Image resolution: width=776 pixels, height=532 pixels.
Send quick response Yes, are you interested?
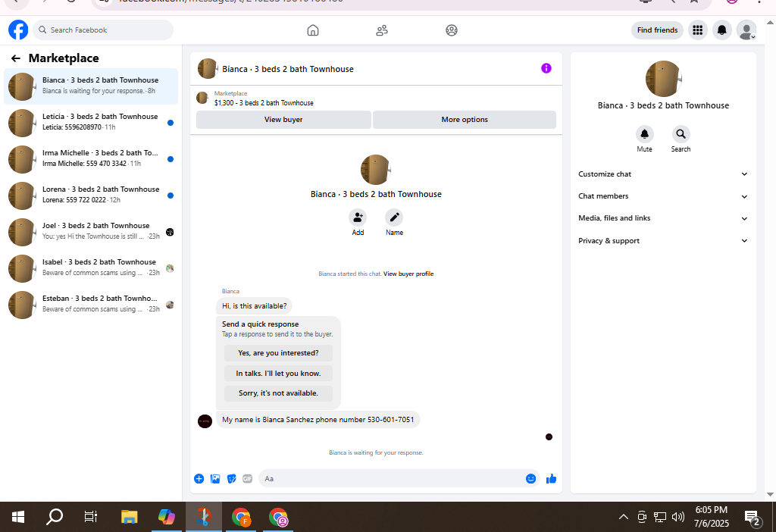click(278, 353)
